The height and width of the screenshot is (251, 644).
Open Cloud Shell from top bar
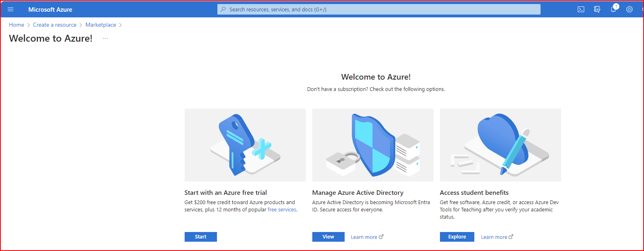click(581, 9)
